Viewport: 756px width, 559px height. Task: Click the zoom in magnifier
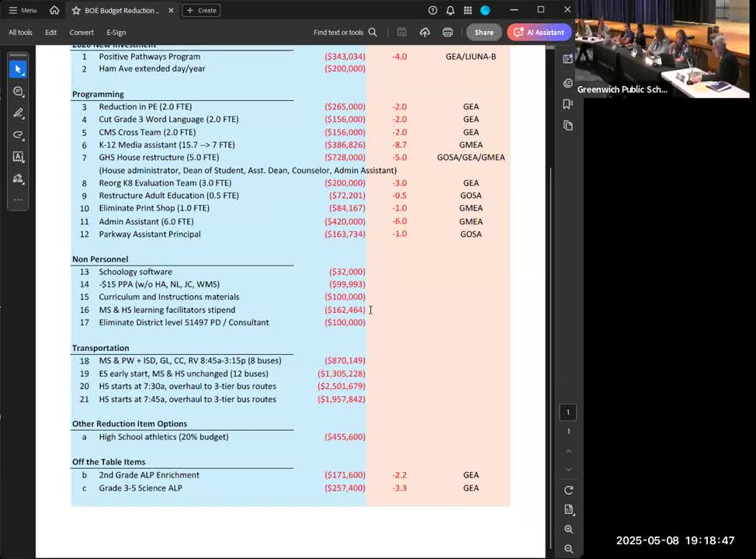[568, 529]
